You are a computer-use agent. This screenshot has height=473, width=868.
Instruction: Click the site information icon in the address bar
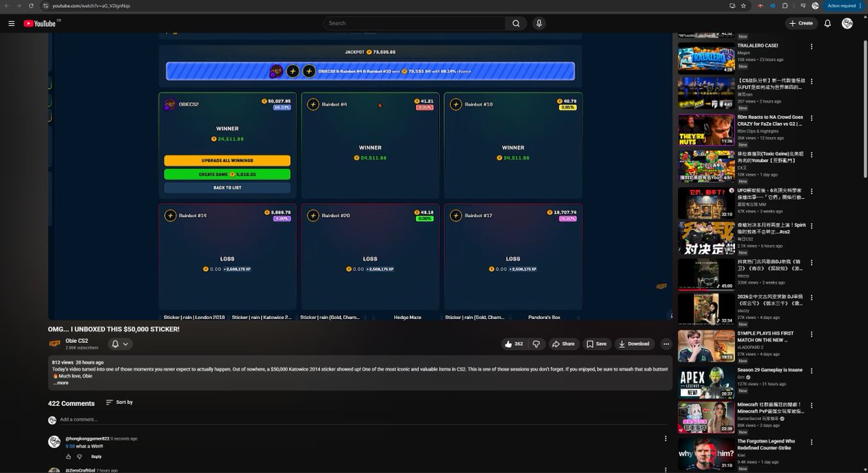point(46,5)
